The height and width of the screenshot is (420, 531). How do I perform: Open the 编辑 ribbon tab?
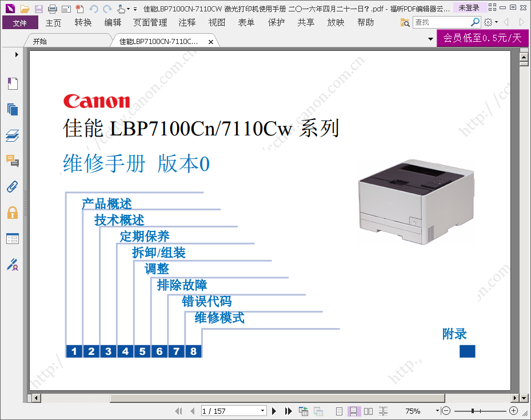click(113, 23)
